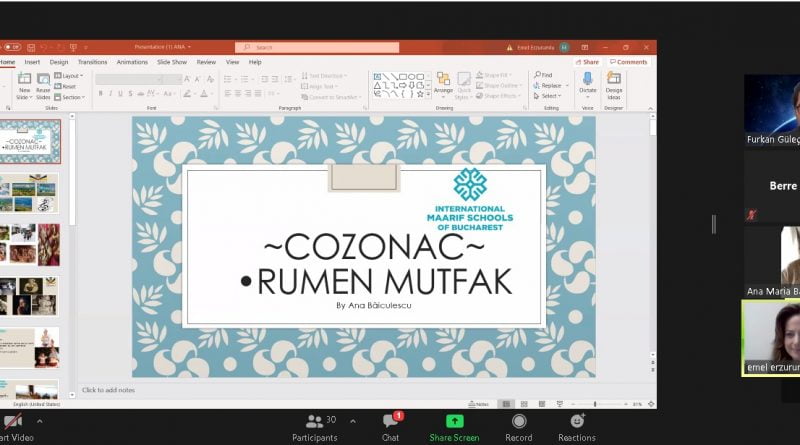
Task: Click the Share button in PowerPoint
Action: [x=587, y=62]
